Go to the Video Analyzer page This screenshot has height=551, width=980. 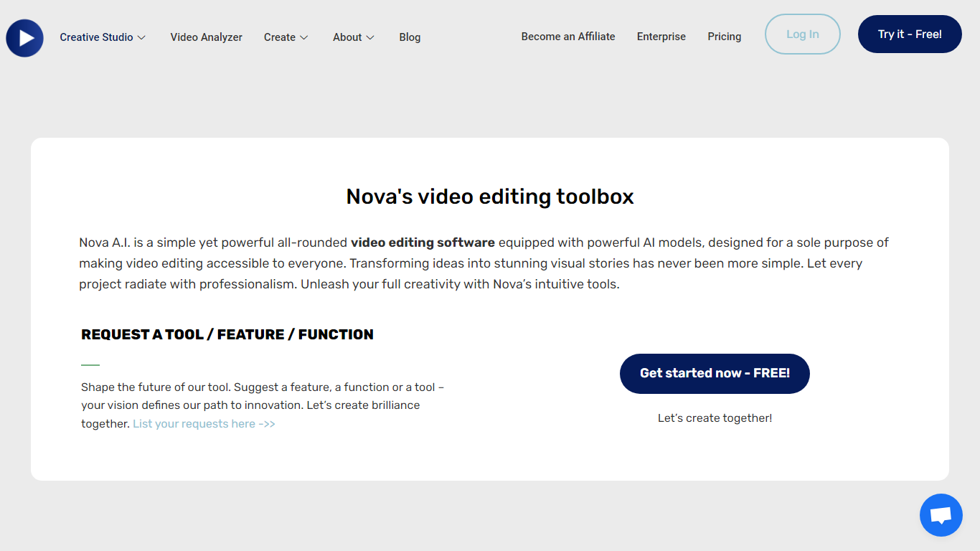206,37
